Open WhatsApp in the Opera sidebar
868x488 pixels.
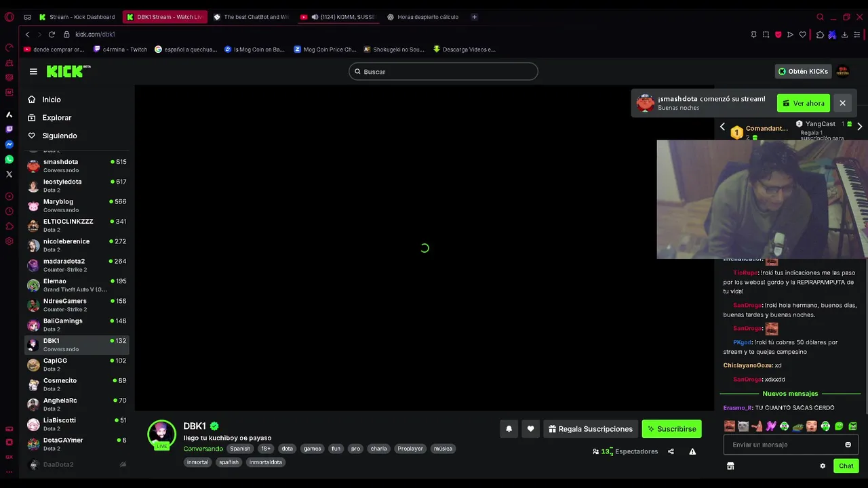point(9,159)
